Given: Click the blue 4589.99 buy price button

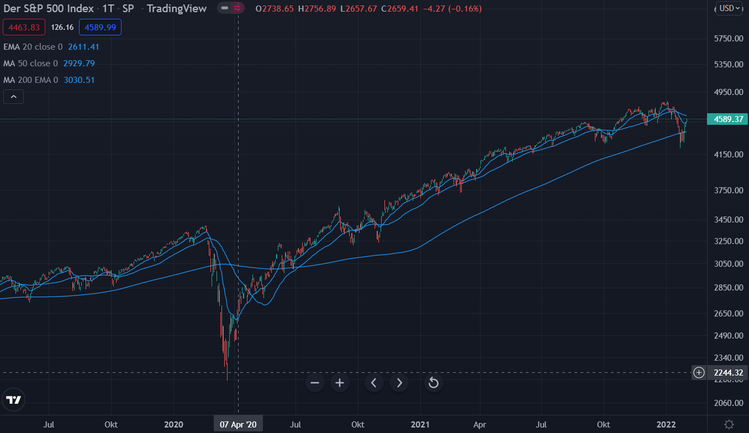Looking at the screenshot, I should [x=99, y=27].
